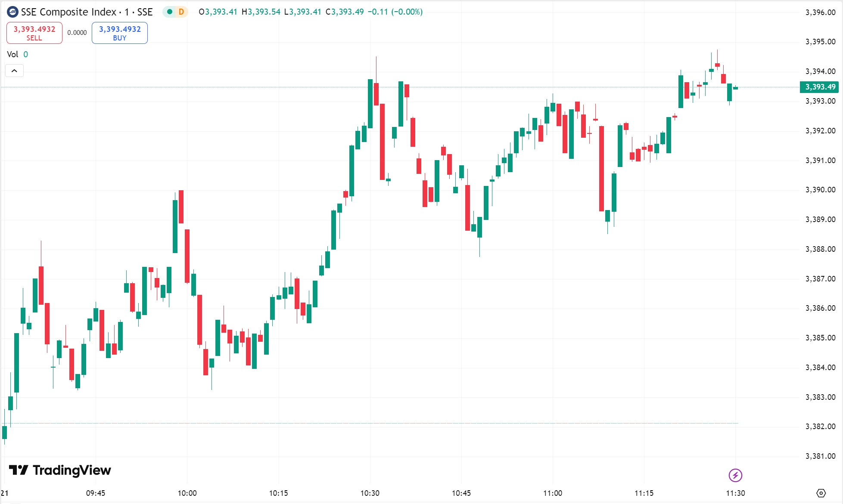This screenshot has width=843, height=504.
Task: Click the green current price tag 3,393.49
Action: 819,87
